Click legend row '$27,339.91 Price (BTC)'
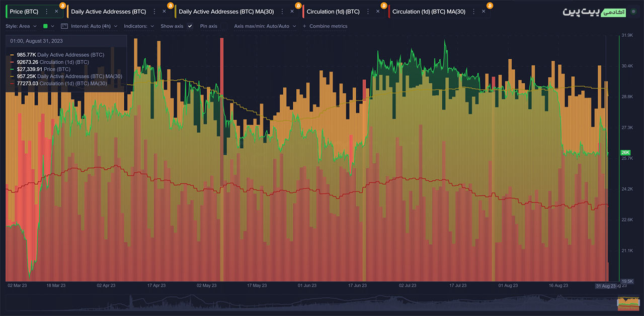Viewport: 644px width, 316px height. 40,69
